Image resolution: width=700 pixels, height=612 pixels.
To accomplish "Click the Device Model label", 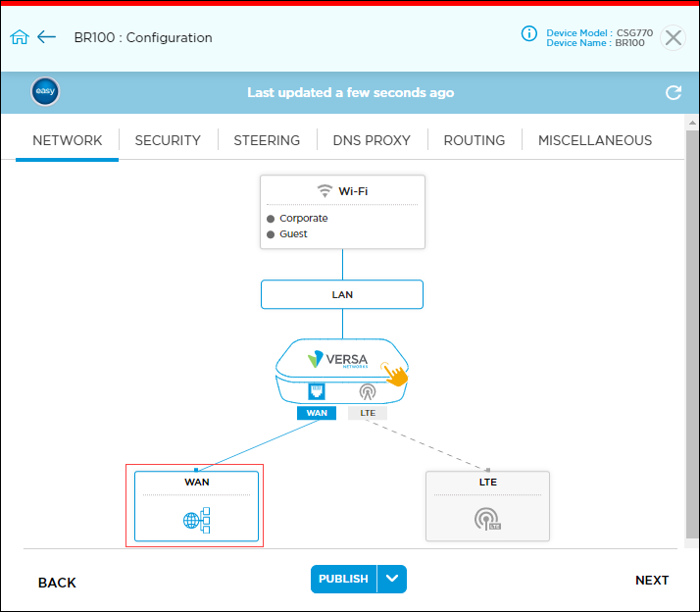I will tap(578, 33).
